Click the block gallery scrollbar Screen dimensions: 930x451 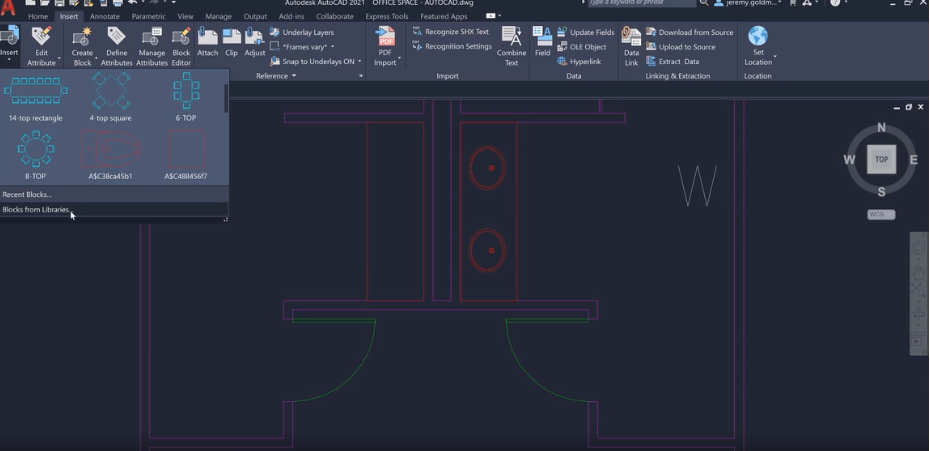[x=225, y=99]
